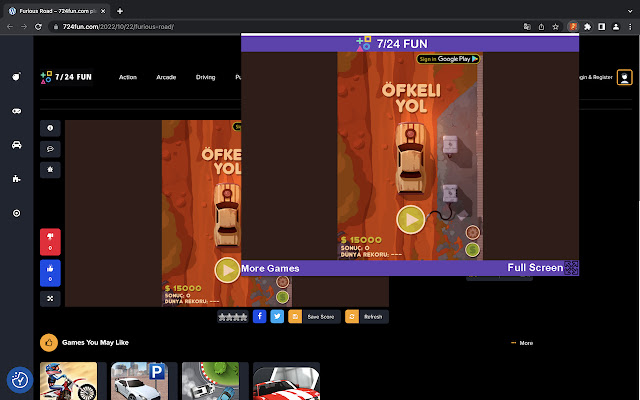Click the thumbs-up Games You May Like icon

pyautogui.click(x=49, y=342)
